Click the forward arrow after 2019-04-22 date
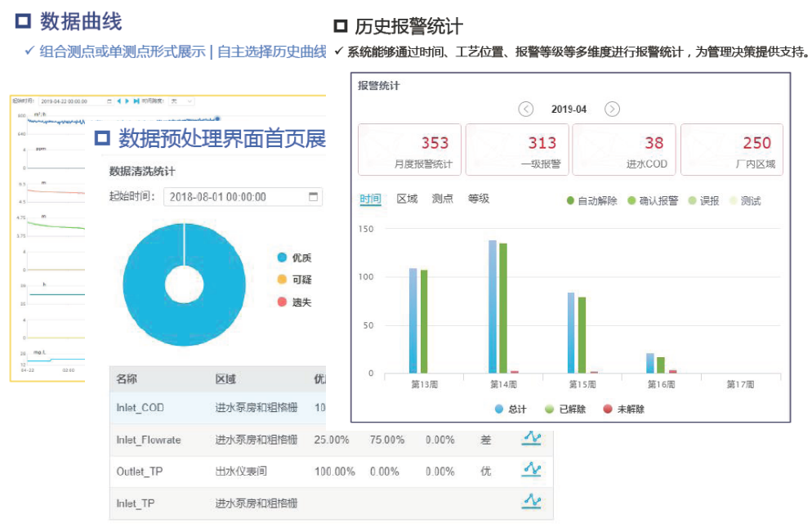 126,101
